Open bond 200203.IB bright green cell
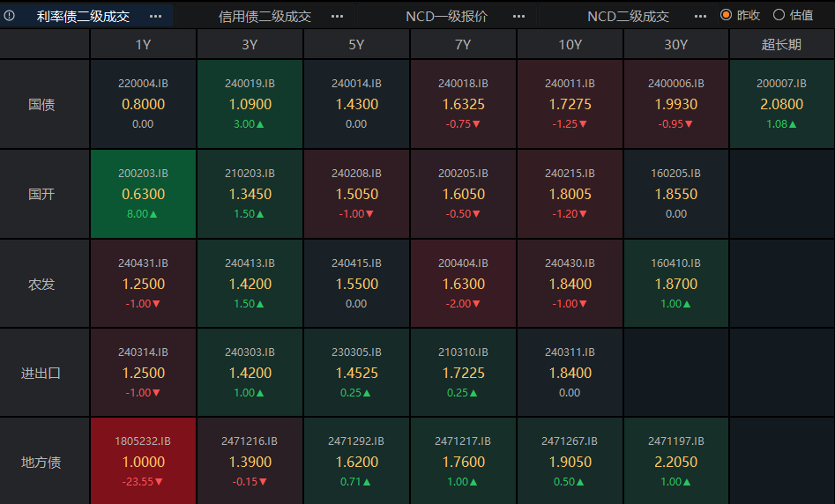Image resolution: width=835 pixels, height=504 pixels. pyautogui.click(x=143, y=194)
